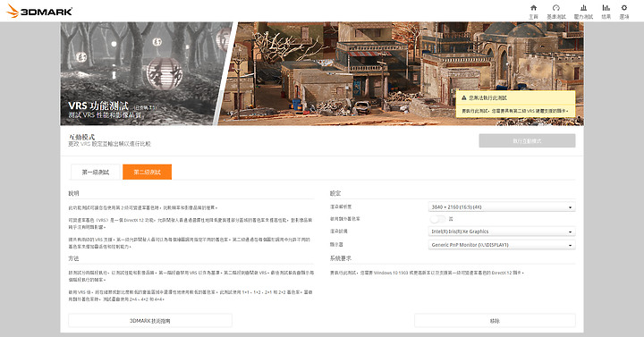The height and width of the screenshot is (337, 644).
Task: Click the greyed-out run interactive mode button
Action: click(527, 141)
